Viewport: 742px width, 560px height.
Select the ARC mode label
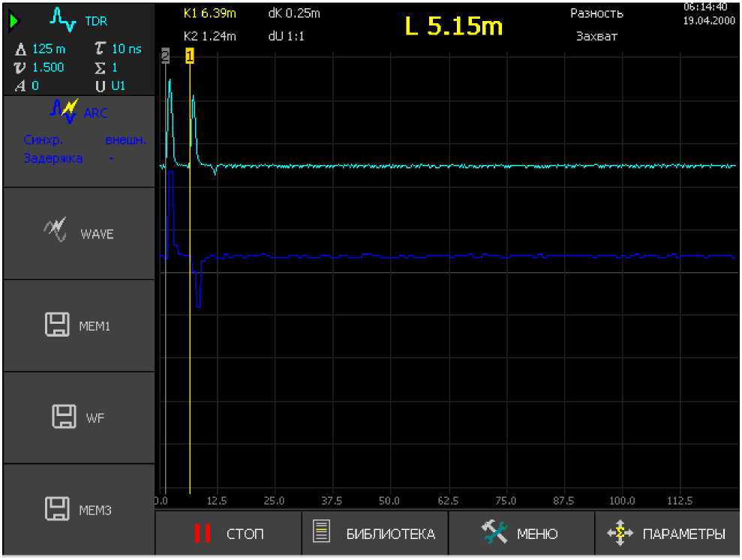coord(95,113)
